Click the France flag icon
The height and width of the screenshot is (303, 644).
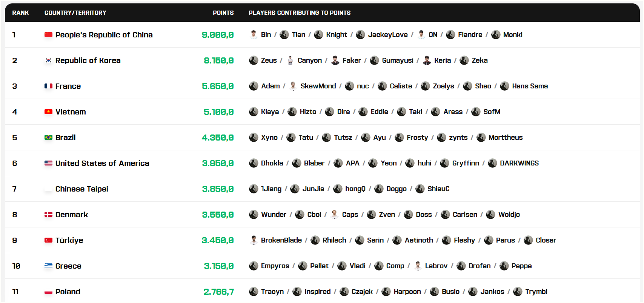[x=48, y=86]
